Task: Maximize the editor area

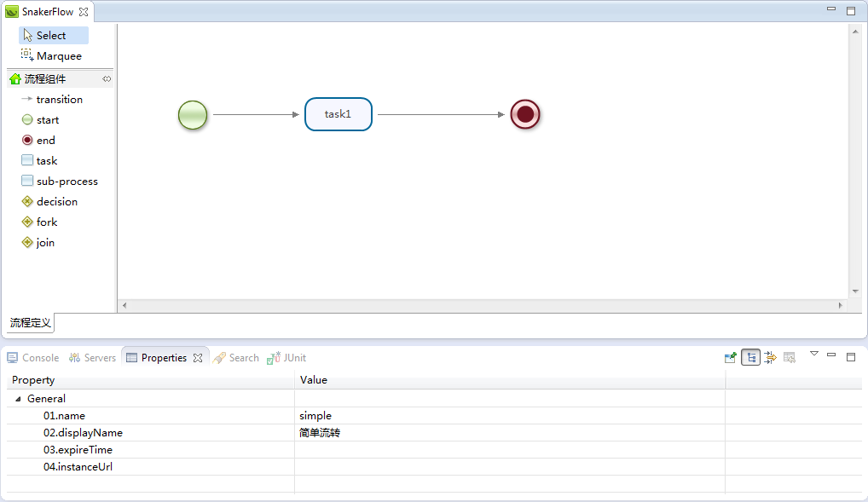Action: (851, 11)
